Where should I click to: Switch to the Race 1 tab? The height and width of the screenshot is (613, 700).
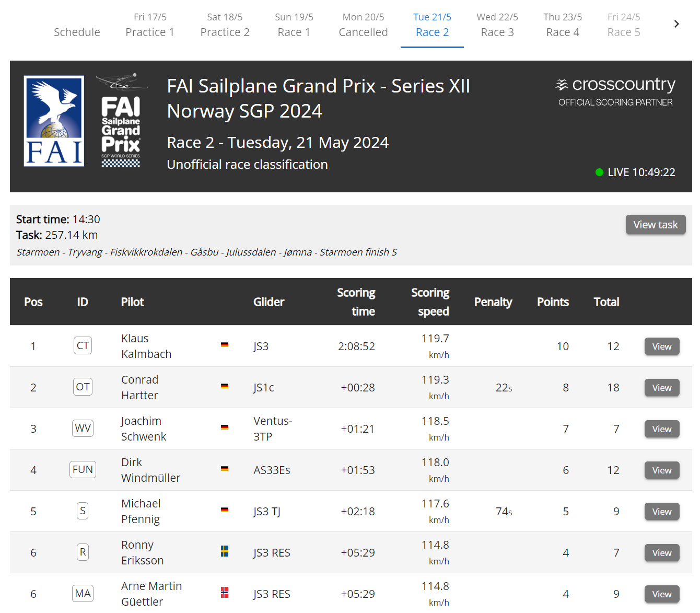click(x=294, y=25)
